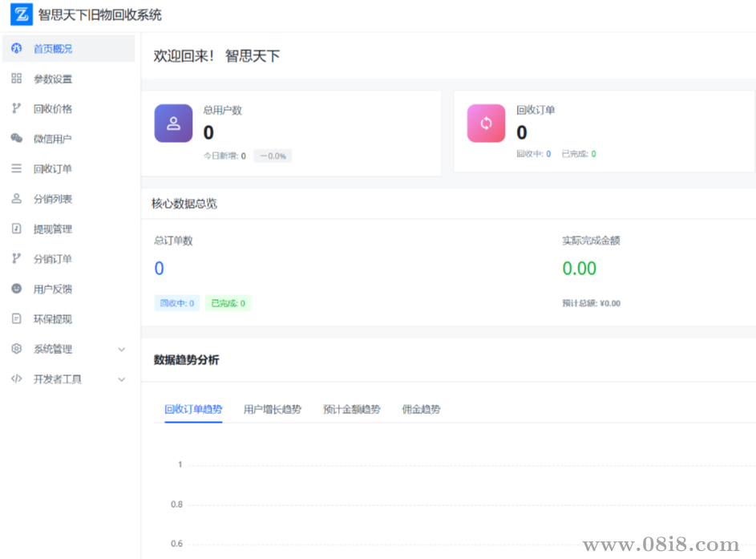Open 参数设置 from the sidebar
This screenshot has width=756, height=559.
pos(48,79)
